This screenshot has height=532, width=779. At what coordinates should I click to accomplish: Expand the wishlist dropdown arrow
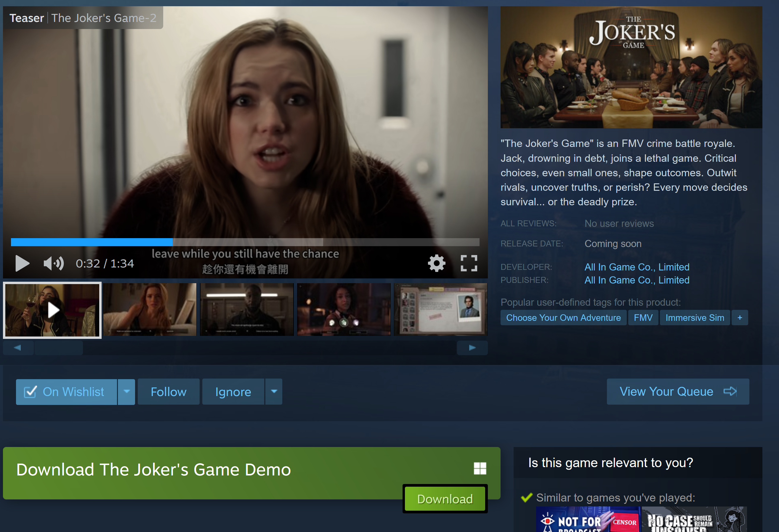pyautogui.click(x=126, y=392)
